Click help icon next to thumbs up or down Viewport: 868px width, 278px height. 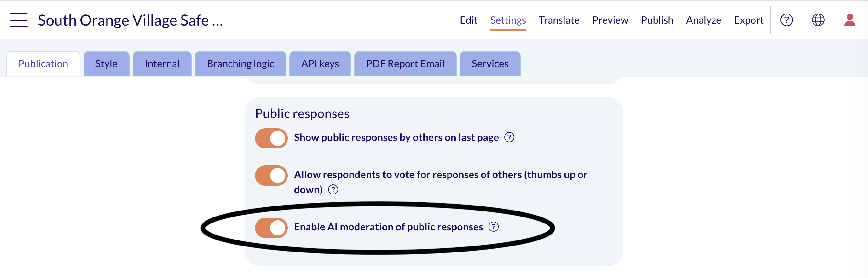click(333, 190)
